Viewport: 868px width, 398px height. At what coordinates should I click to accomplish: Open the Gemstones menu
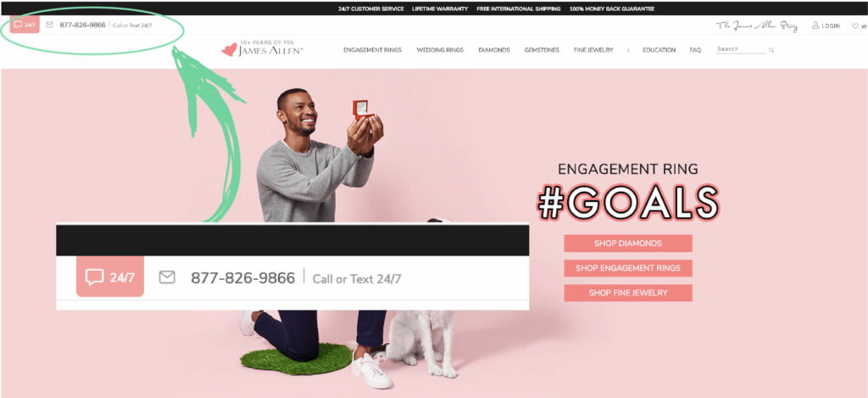[x=542, y=50]
